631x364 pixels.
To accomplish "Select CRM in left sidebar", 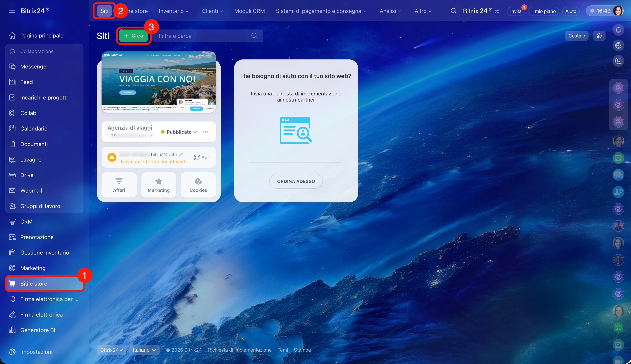I will point(26,222).
